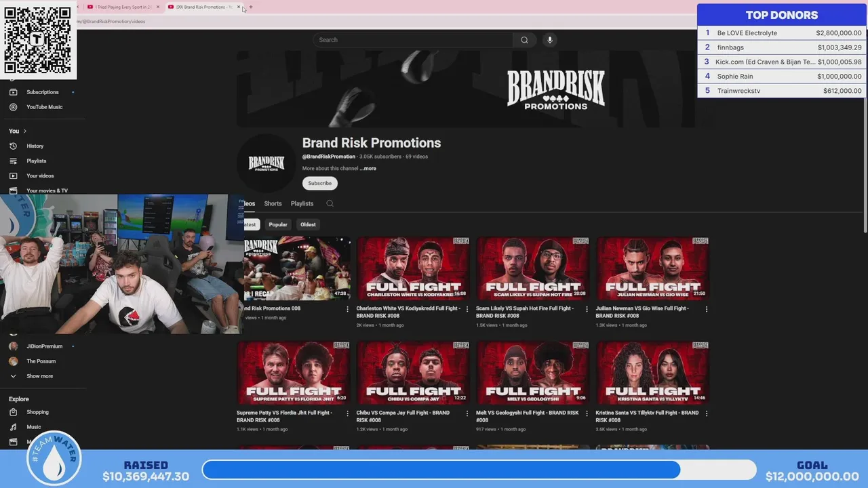Play Chibu VS Compa Jay thumbnail
The image size is (868, 488).
413,373
